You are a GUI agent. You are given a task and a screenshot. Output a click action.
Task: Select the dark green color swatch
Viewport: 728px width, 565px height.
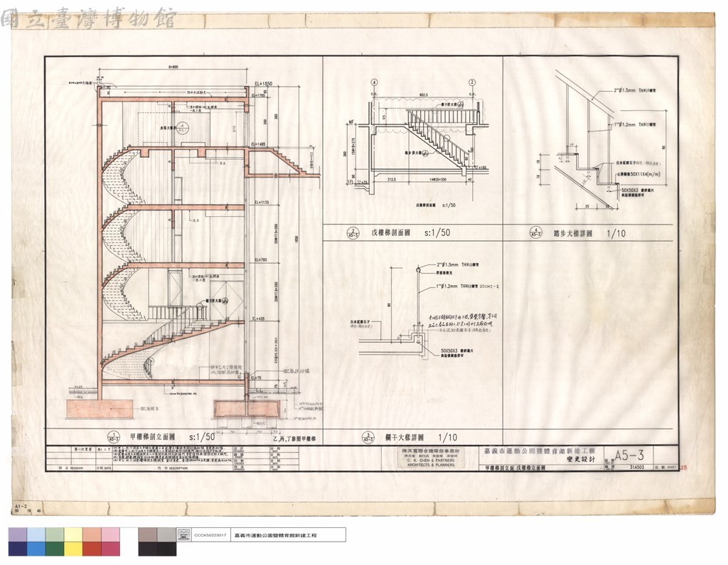(55, 549)
